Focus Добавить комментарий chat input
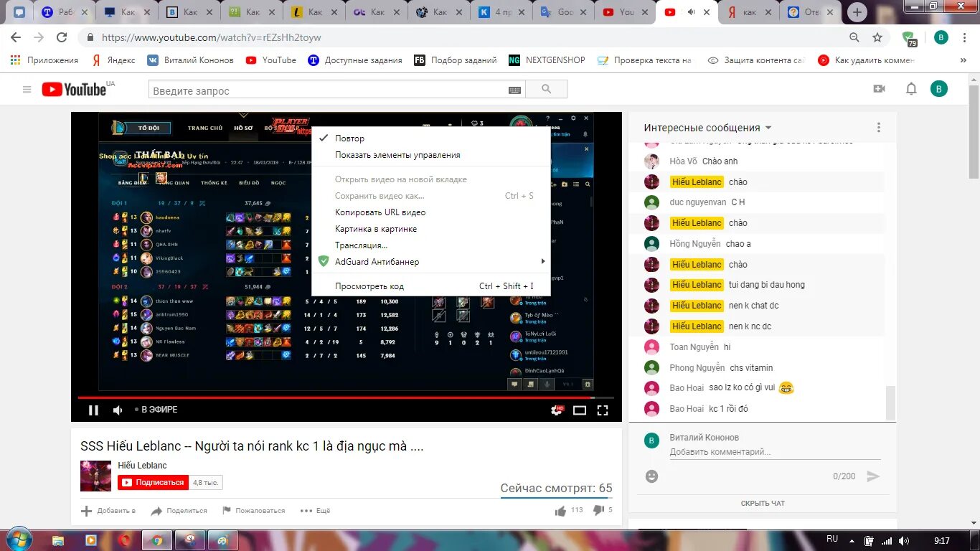Viewport: 980px width, 551px height. pos(775,452)
